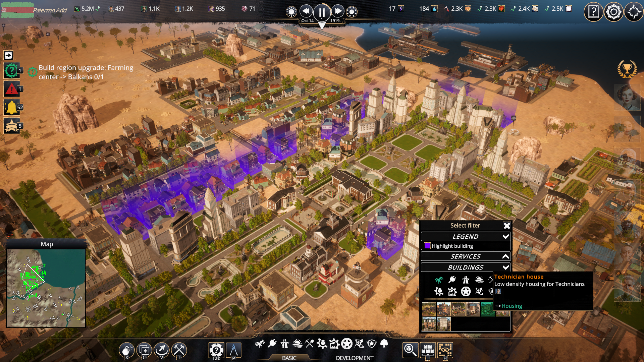644x362 pixels.
Task: Open electricity category in bottom build bar
Action: click(x=272, y=344)
